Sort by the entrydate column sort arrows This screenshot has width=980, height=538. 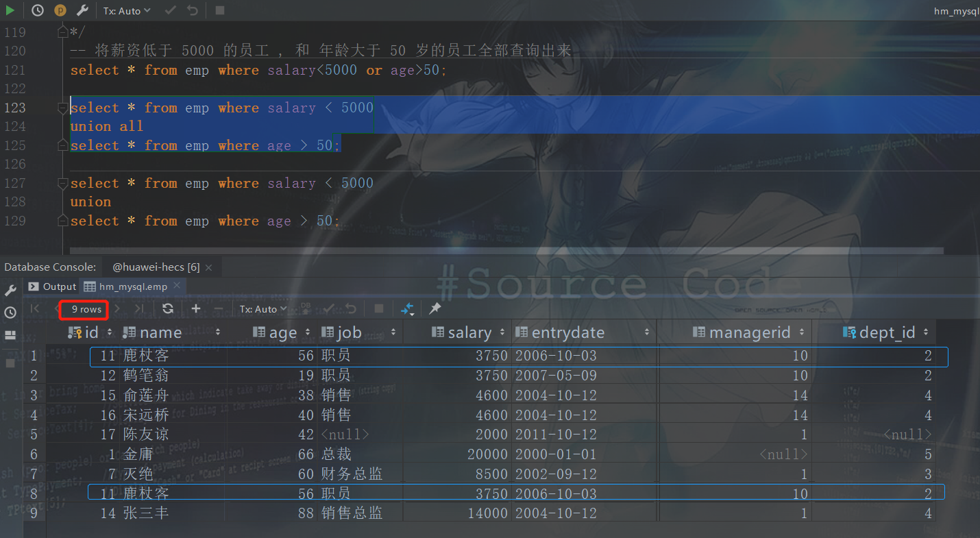pos(647,332)
